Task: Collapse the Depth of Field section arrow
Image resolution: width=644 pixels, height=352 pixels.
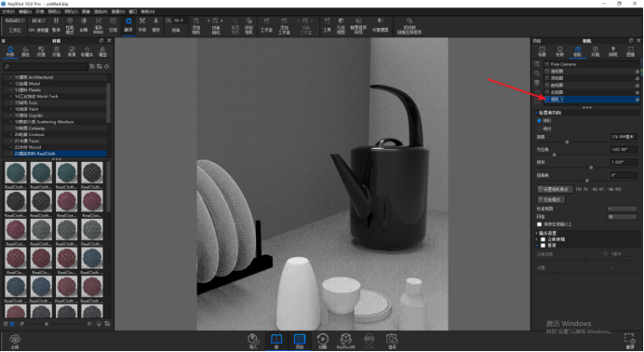Action: point(536,245)
